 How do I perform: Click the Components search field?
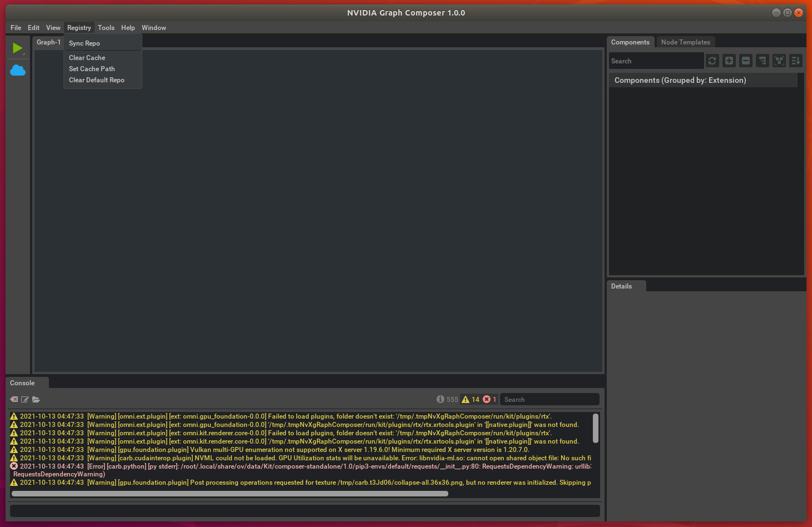click(656, 61)
